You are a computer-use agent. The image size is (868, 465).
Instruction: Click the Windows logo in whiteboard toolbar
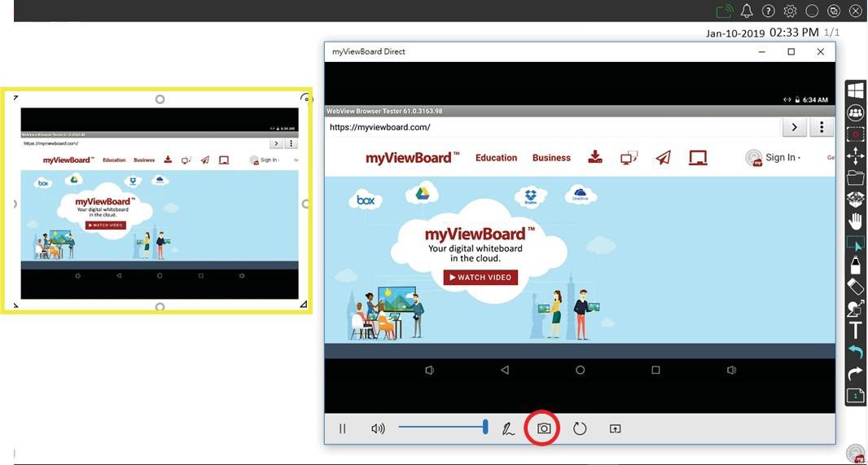(x=856, y=91)
